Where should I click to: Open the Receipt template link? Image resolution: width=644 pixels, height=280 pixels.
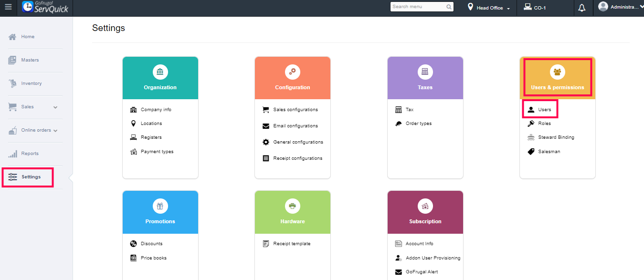[292, 244]
